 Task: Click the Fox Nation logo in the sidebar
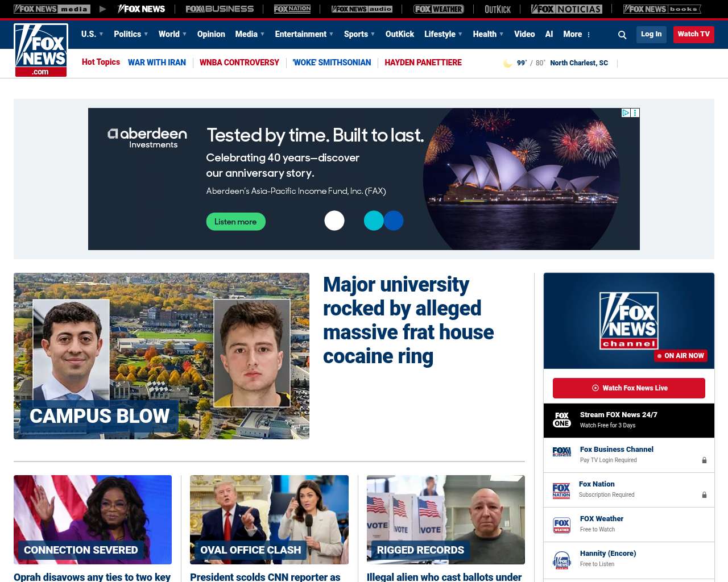(x=561, y=490)
